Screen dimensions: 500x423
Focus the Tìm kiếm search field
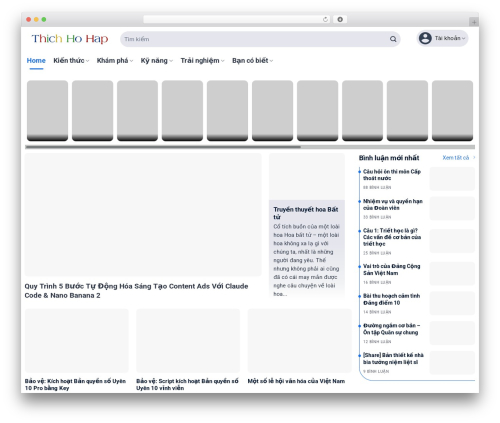(x=260, y=39)
